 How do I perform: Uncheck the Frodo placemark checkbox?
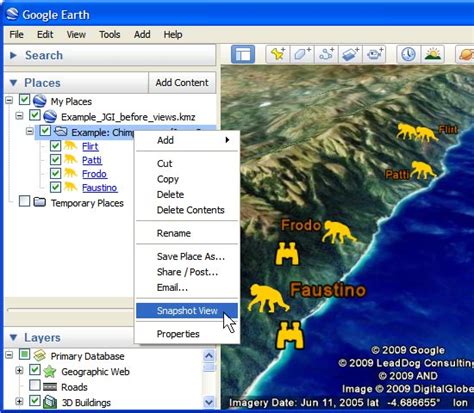(x=55, y=173)
